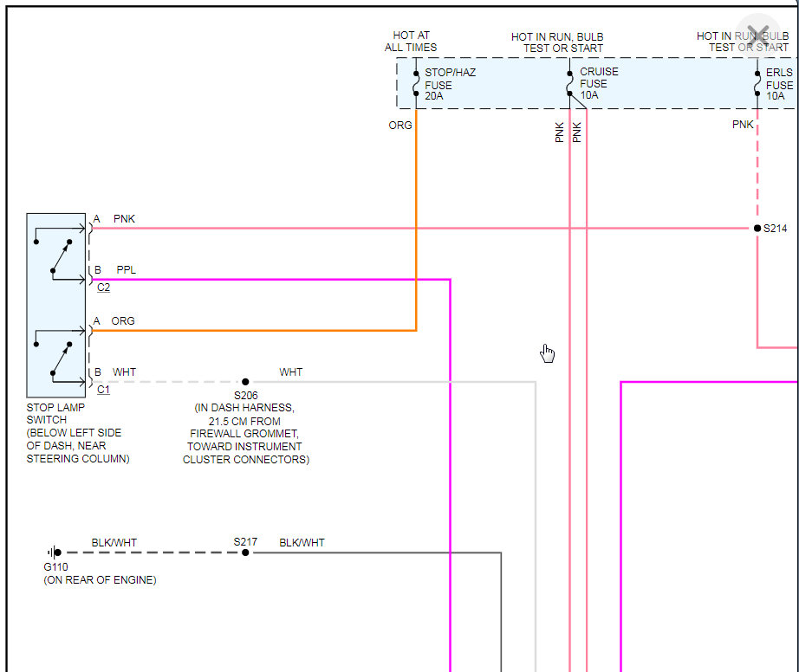Viewport: 799px width, 672px height.
Task: Click the PNK label at C2 terminal A
Action: pyautogui.click(x=124, y=219)
